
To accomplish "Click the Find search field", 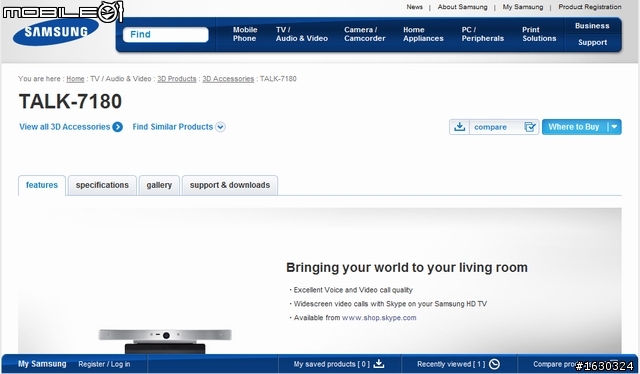I will pos(165,34).
